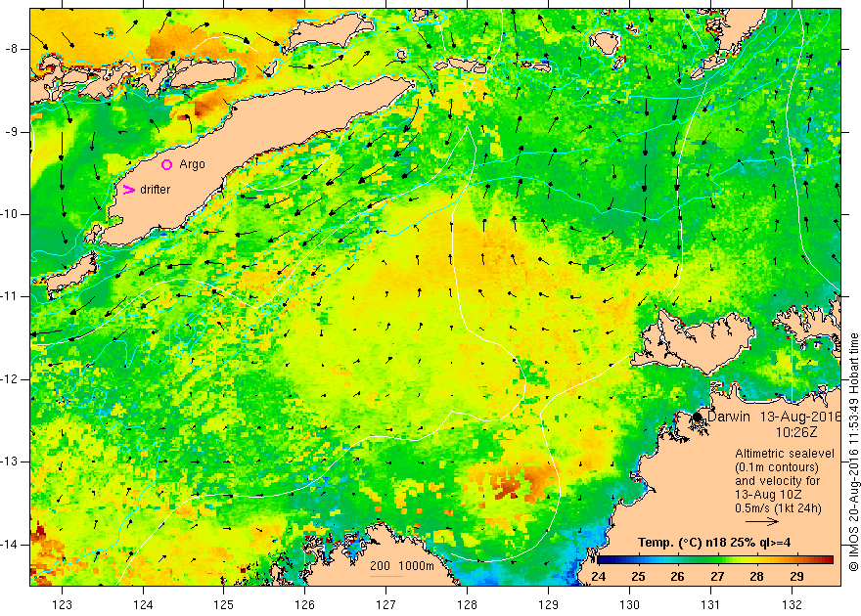Viewport: 861px width, 616px height.
Task: Click the color bar label '24'
Action: [598, 577]
